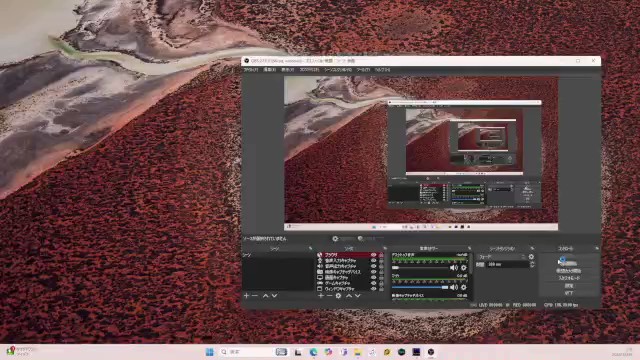Click the mic volume slider handle
Screen dimensions: 640x360
point(445,287)
